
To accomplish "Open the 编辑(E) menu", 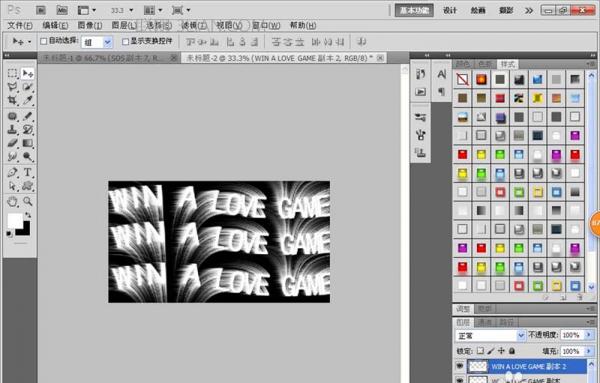I will [x=55, y=26].
